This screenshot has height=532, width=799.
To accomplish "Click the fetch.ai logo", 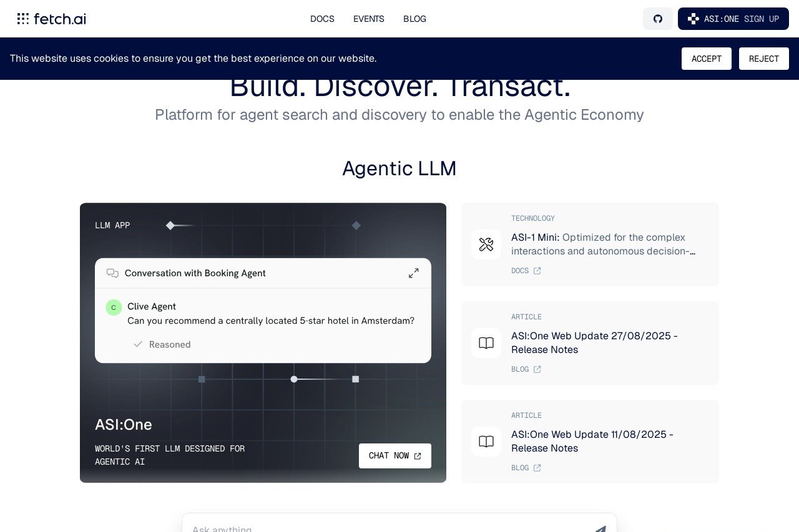I will 51,19.
